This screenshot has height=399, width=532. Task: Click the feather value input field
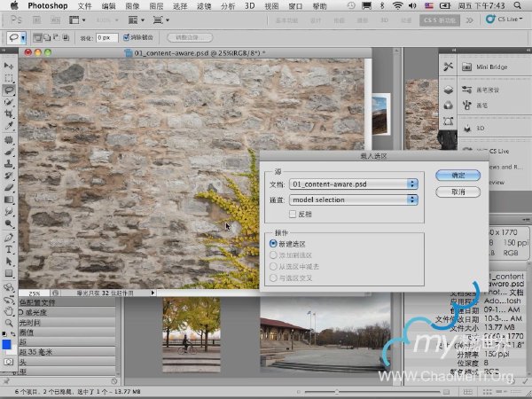(107, 37)
